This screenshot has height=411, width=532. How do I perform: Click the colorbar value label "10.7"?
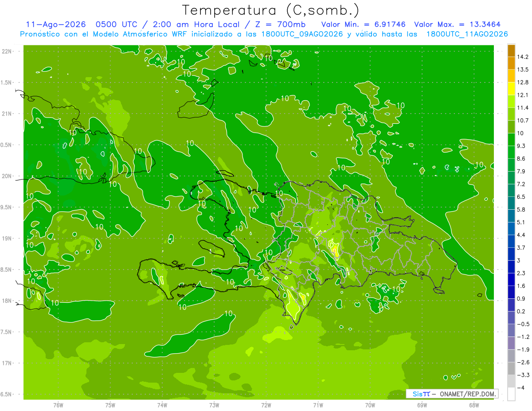pos(523,121)
